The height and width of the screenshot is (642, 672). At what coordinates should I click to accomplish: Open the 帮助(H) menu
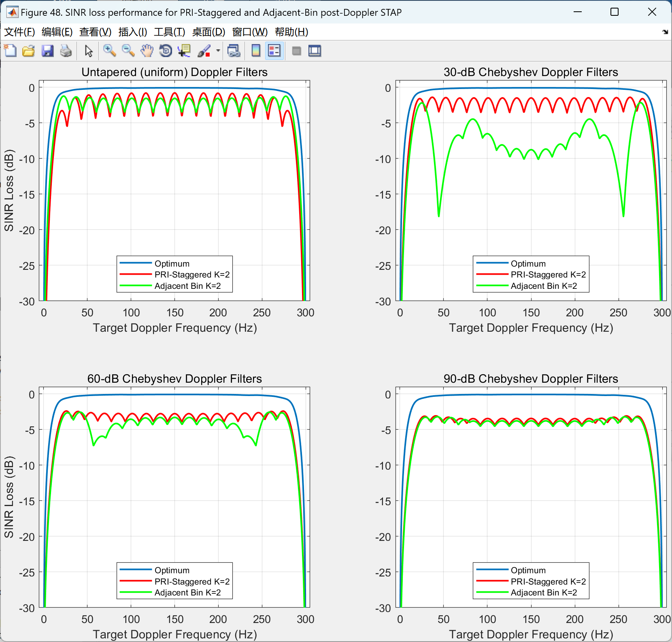click(291, 32)
